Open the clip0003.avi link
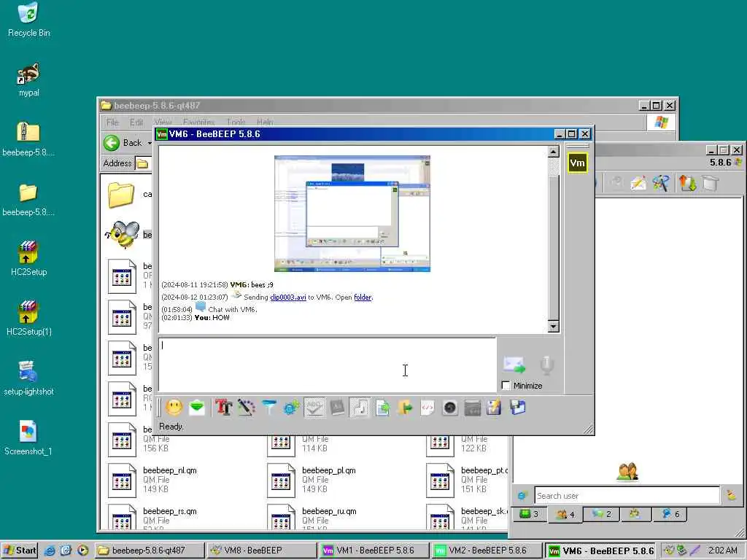The image size is (747, 560). point(287,297)
